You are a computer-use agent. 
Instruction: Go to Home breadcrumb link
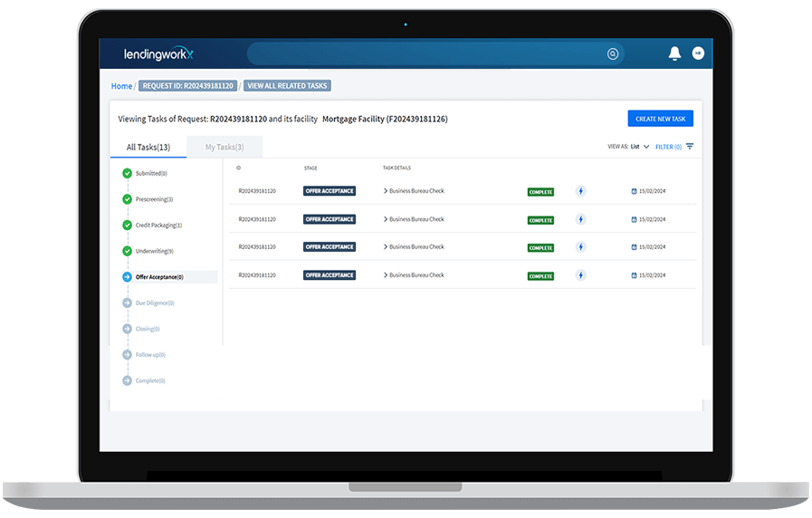(x=121, y=86)
